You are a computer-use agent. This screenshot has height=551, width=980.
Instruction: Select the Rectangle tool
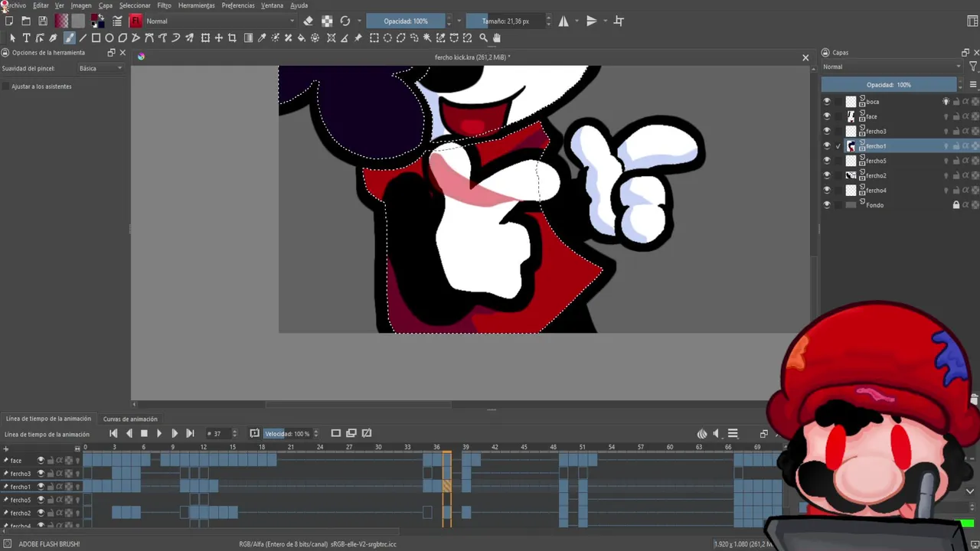[96, 37]
